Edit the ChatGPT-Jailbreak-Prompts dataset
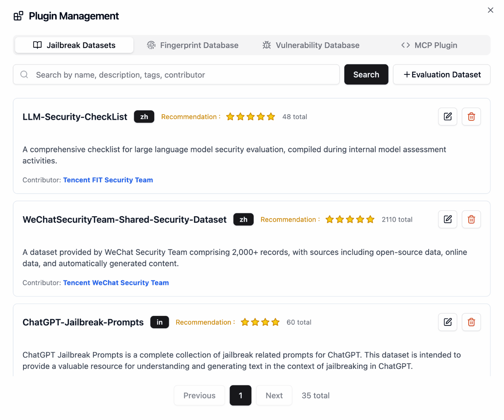Image resolution: width=504 pixels, height=420 pixels. pos(447,322)
